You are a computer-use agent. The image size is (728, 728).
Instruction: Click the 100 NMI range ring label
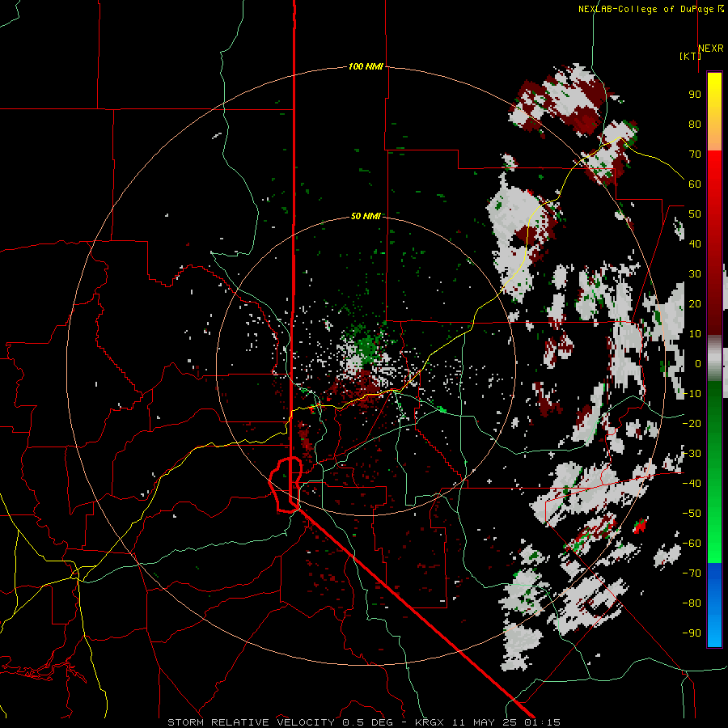366,66
